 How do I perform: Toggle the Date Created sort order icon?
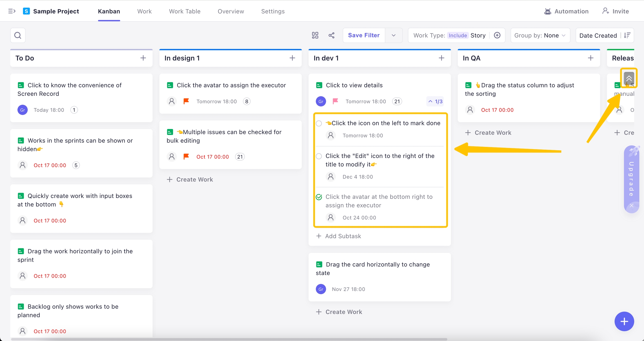pyautogui.click(x=627, y=35)
